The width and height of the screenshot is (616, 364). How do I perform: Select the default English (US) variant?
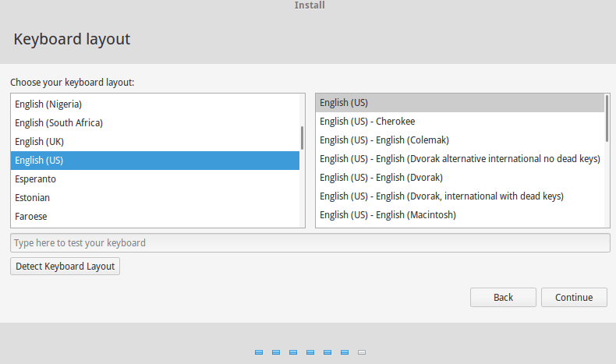coord(344,102)
